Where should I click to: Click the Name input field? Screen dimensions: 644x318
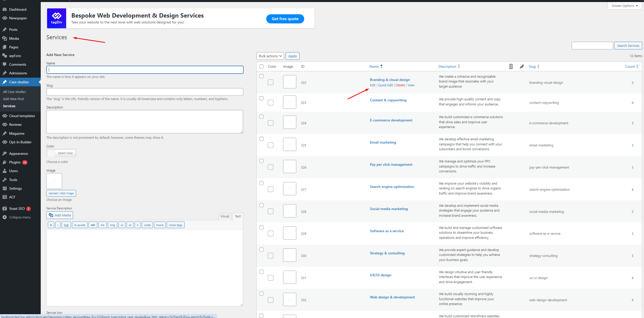(145, 70)
